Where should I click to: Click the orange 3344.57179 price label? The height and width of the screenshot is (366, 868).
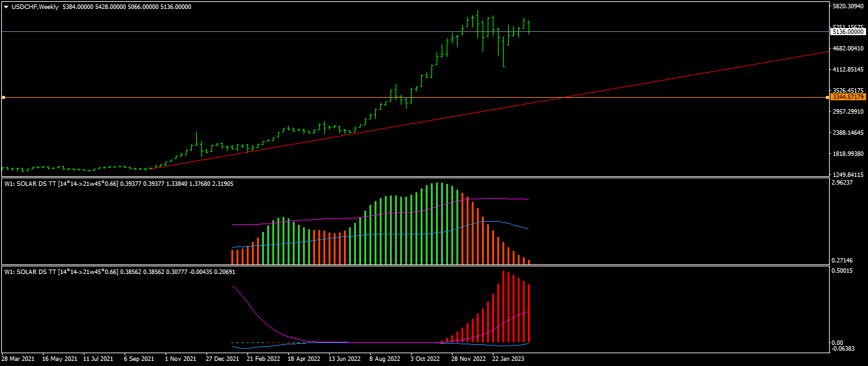click(x=848, y=97)
